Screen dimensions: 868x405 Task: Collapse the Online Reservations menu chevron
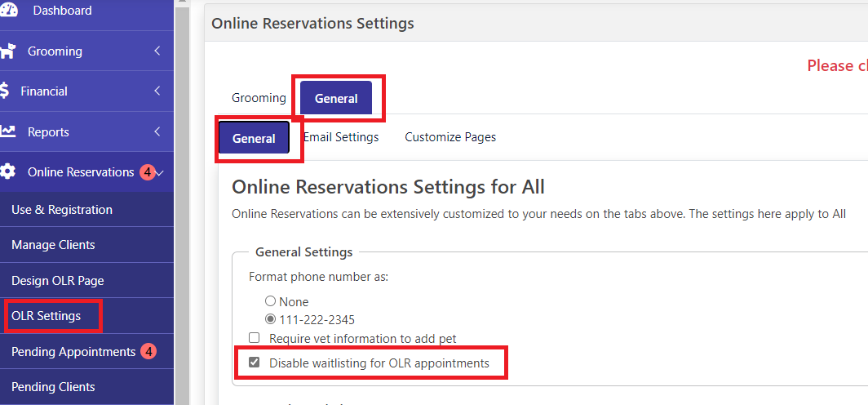tap(161, 172)
